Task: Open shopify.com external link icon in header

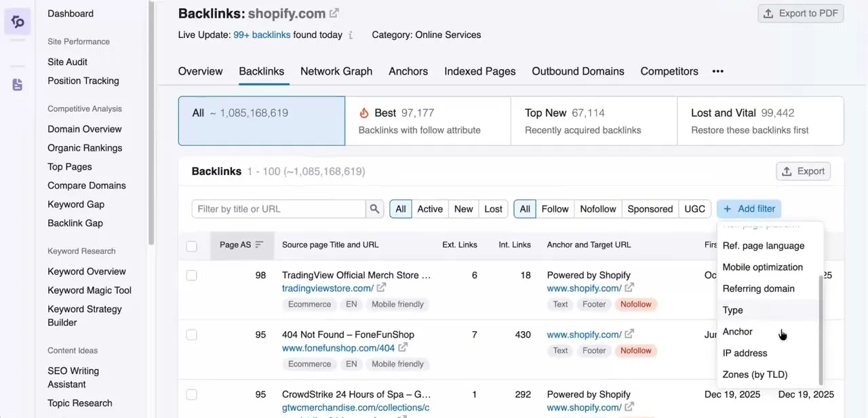Action: (334, 13)
